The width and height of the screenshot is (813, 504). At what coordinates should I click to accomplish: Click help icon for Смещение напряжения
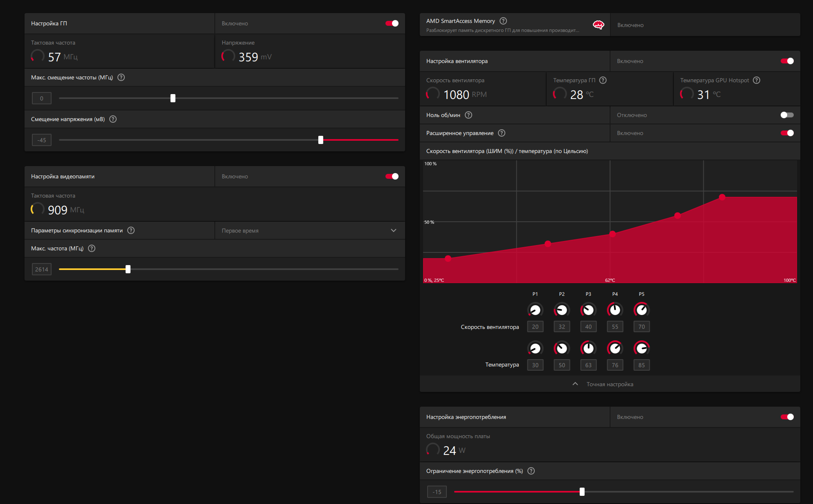pos(113,119)
